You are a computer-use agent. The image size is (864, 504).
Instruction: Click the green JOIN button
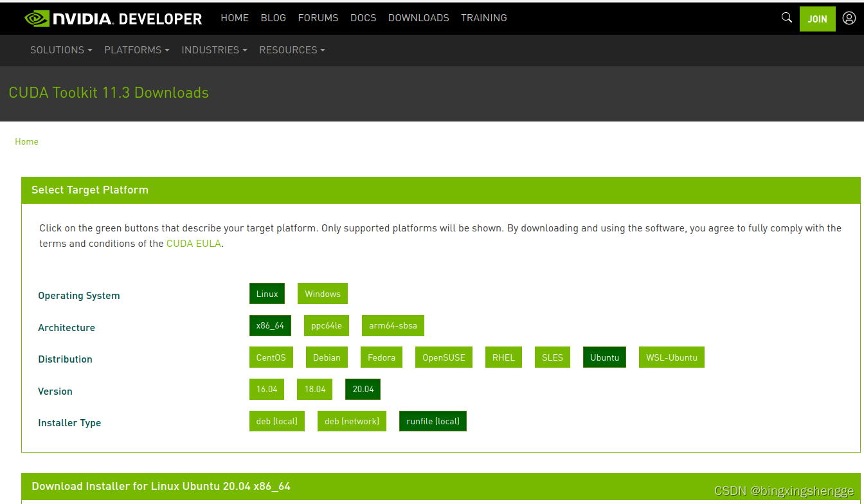[x=817, y=19]
